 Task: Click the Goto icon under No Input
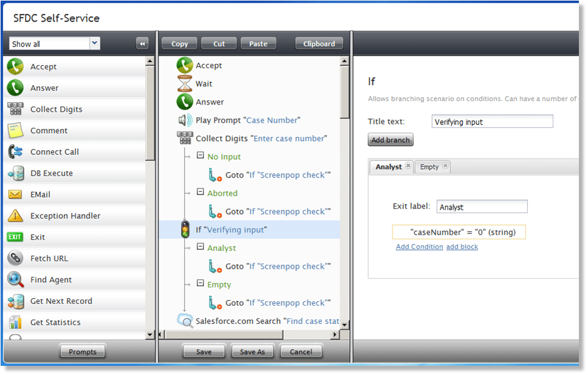pyautogui.click(x=215, y=175)
